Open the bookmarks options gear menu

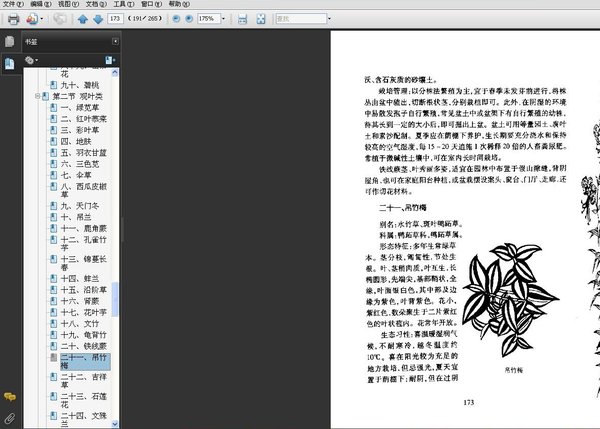31,60
